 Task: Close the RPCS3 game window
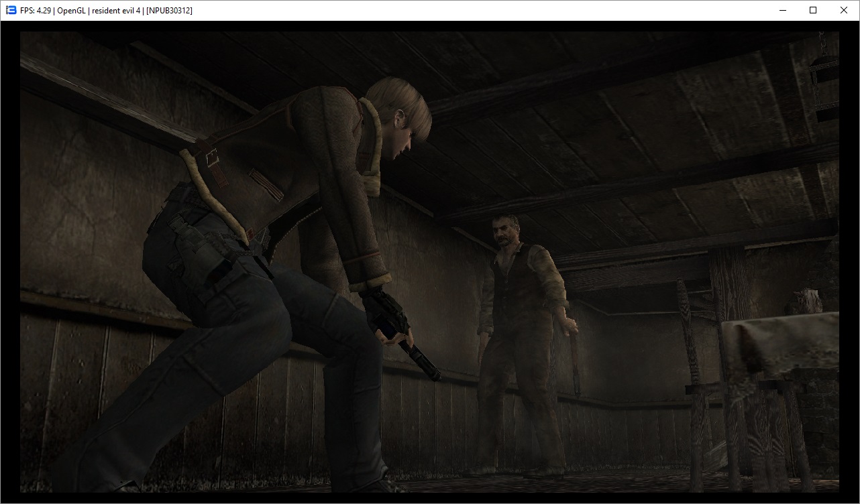click(x=844, y=10)
